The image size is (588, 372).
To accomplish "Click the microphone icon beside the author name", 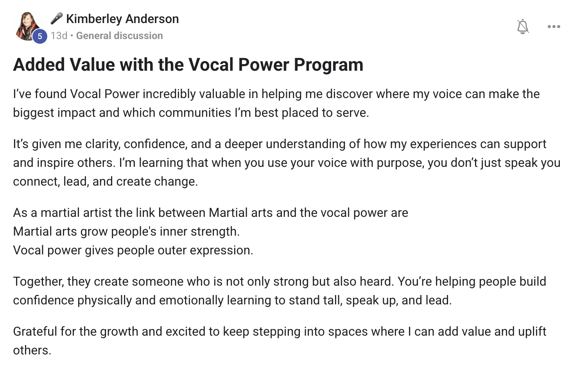I will [x=57, y=18].
